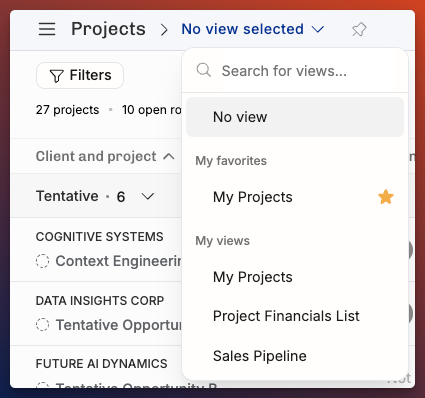Click Data Insights Corp project status circle
The height and width of the screenshot is (398, 425).
(x=43, y=325)
